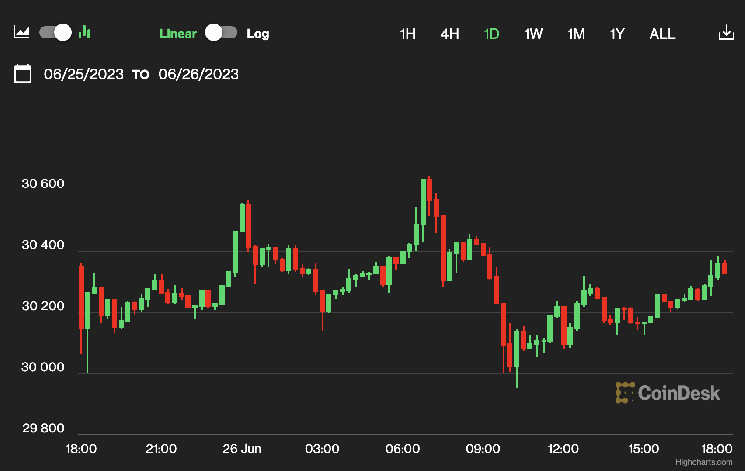
Task: Show the ALL time range
Action: pos(662,33)
